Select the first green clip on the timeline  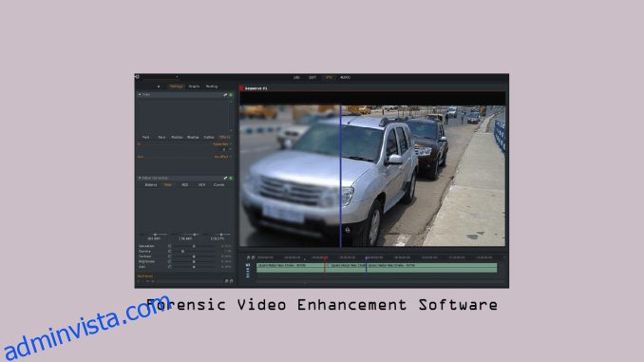tap(291, 268)
